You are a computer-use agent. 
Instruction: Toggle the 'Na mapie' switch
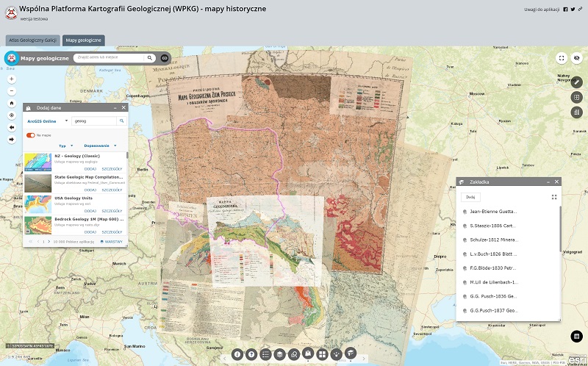click(31, 135)
